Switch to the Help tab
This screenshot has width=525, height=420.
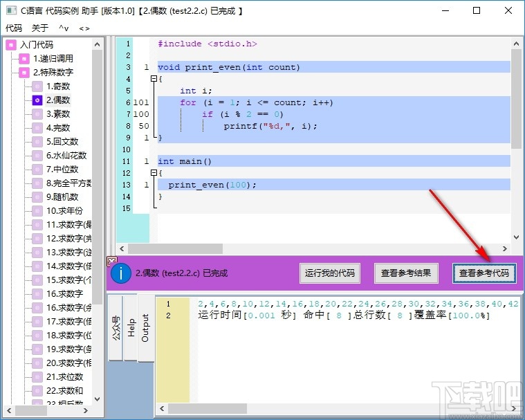(x=131, y=327)
